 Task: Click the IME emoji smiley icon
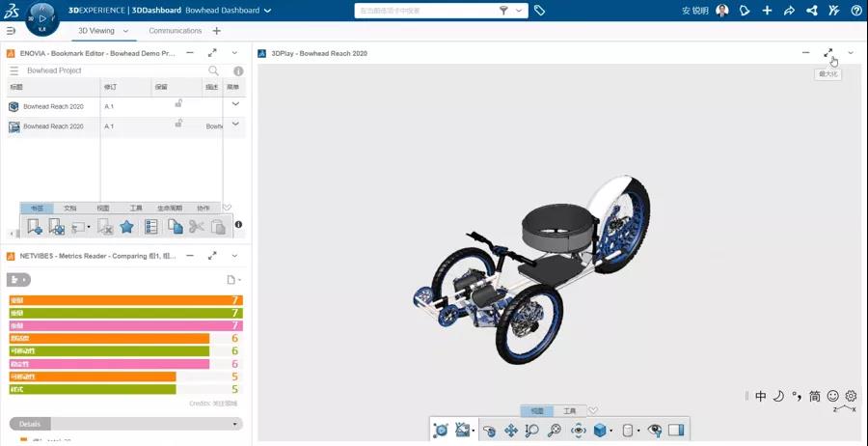point(832,396)
